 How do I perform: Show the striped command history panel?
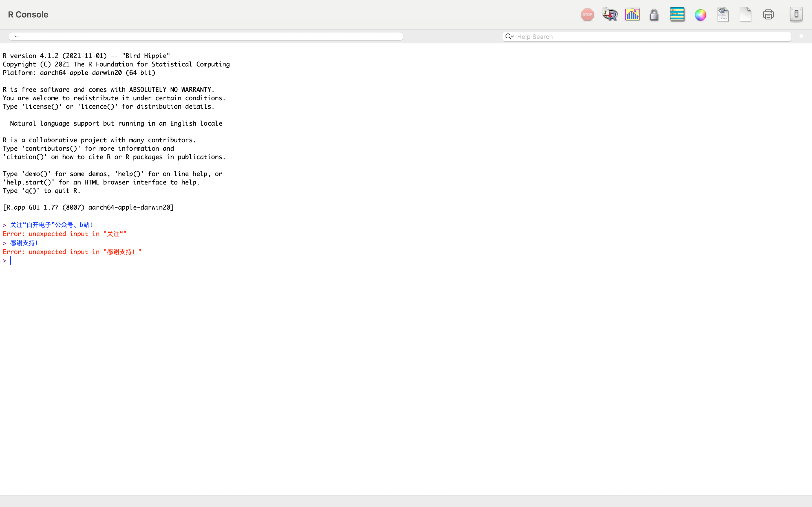point(677,15)
